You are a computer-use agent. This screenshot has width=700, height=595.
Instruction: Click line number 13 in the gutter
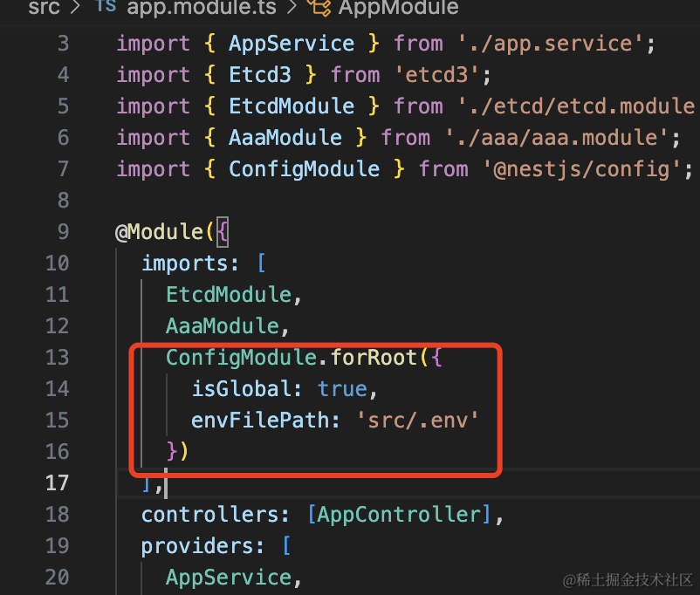click(x=57, y=358)
